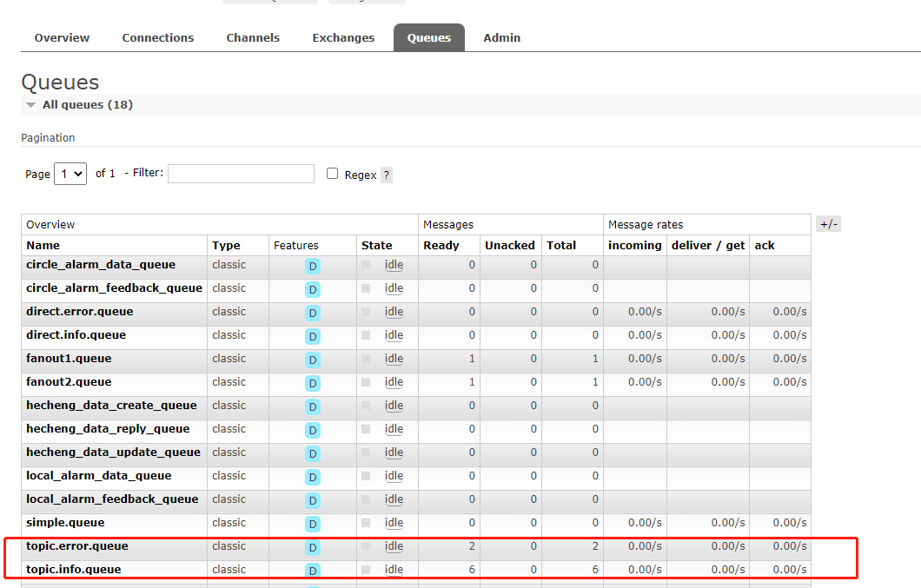Open topic.info.queue details

(74, 570)
